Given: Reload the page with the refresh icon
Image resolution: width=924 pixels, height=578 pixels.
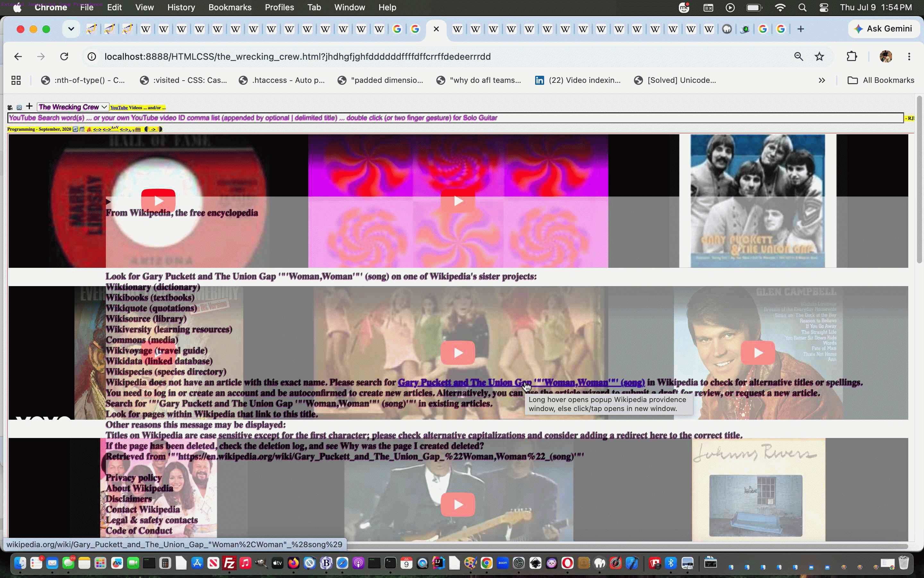Looking at the screenshot, I should 64,57.
